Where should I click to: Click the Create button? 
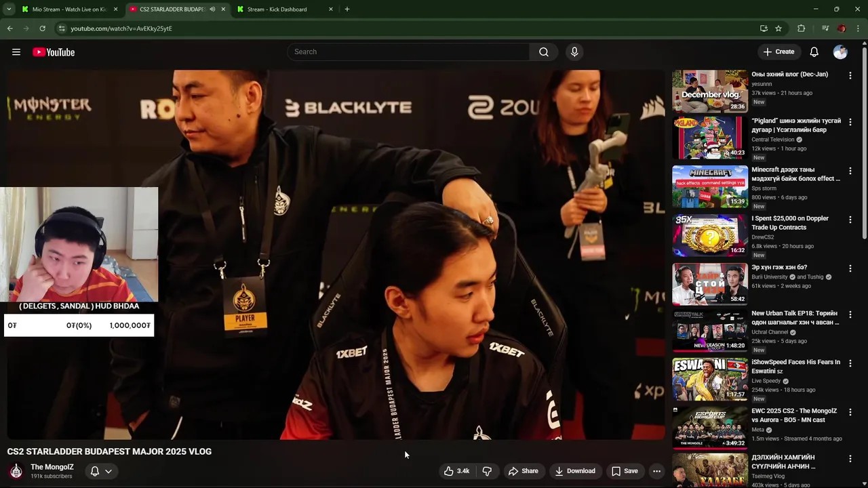[778, 52]
